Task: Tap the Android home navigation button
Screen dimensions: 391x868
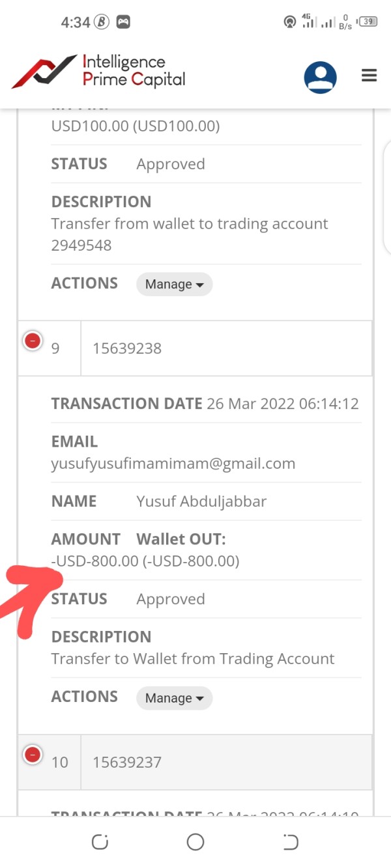Action: point(195,842)
